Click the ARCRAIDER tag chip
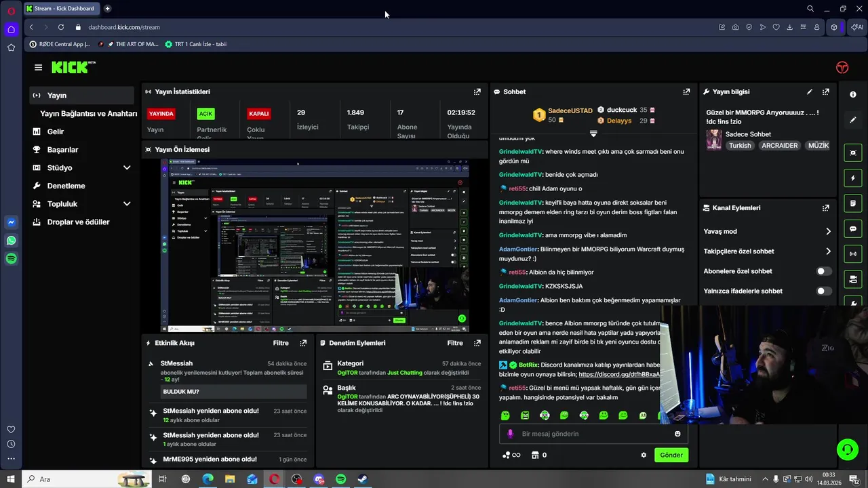Viewport: 868px width, 488px height. 779,146
